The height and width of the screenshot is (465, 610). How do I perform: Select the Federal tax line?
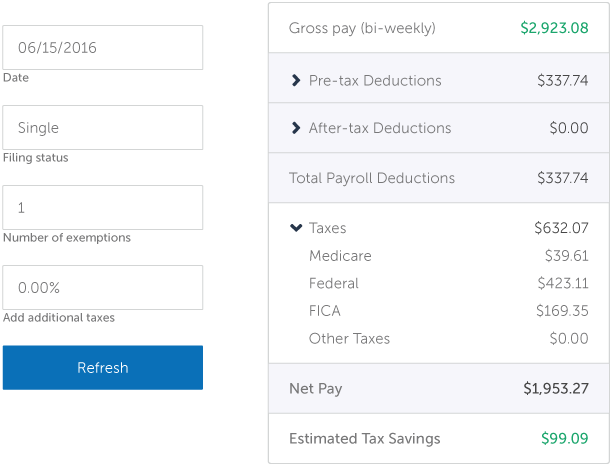pyautogui.click(x=334, y=283)
